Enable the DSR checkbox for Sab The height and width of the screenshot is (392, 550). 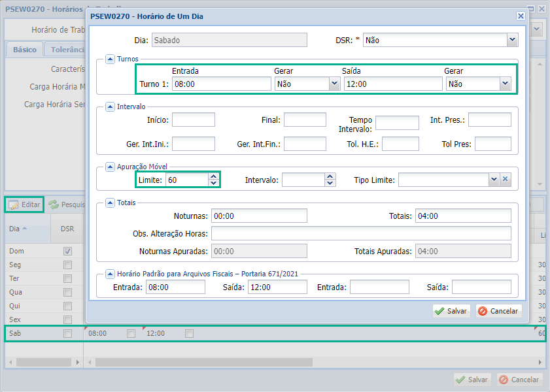(67, 333)
